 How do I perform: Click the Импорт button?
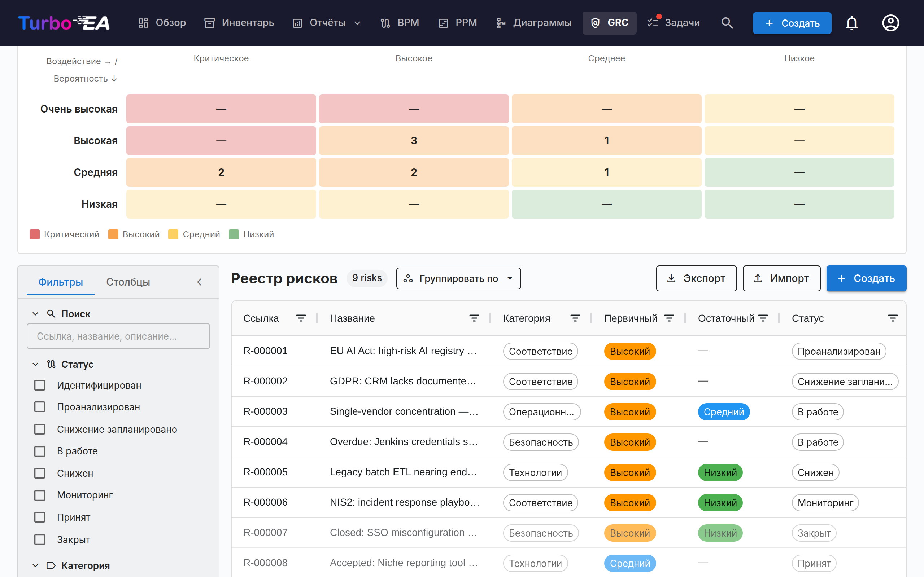point(781,278)
